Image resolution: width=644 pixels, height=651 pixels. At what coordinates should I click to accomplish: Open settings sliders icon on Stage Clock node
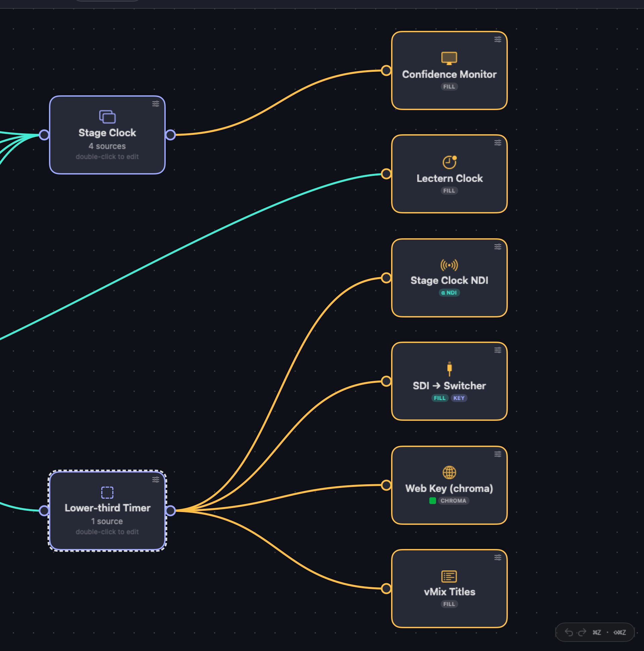[x=156, y=104]
